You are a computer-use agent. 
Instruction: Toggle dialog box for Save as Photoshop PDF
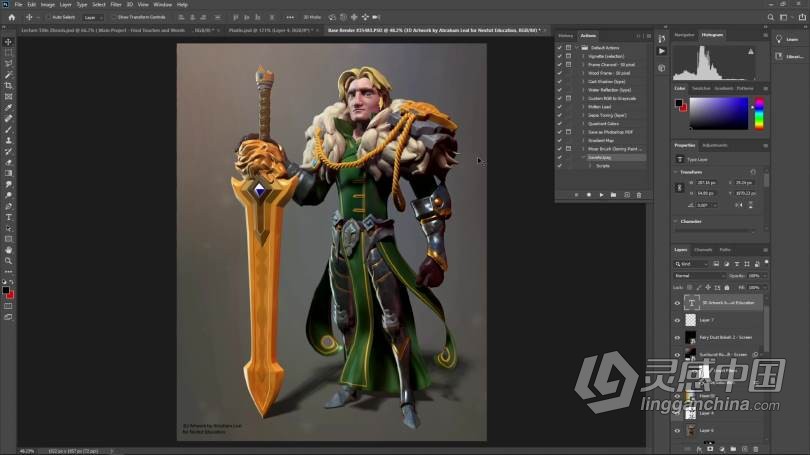pyautogui.click(x=568, y=132)
